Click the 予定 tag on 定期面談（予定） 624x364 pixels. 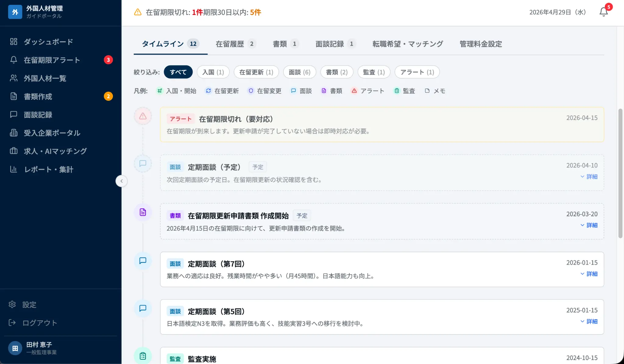(258, 167)
